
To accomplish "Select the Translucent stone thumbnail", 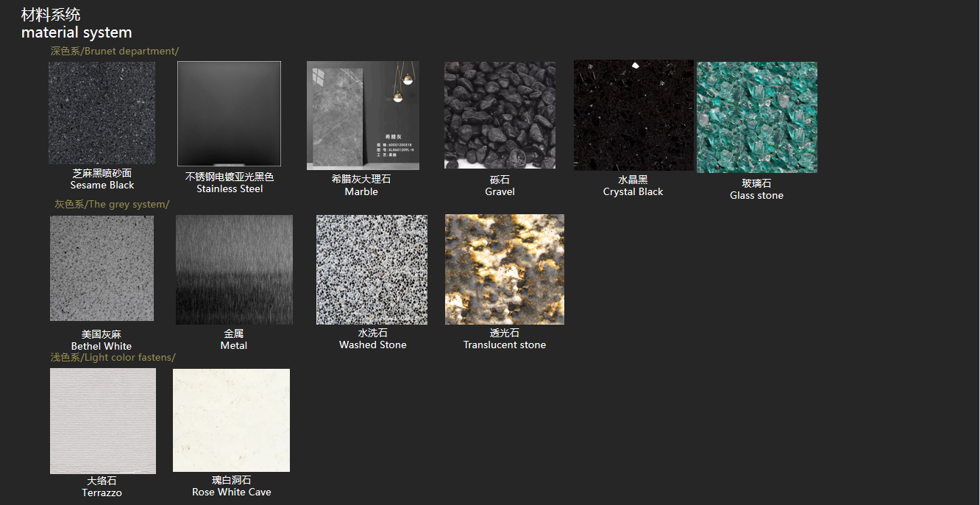I will click(505, 269).
